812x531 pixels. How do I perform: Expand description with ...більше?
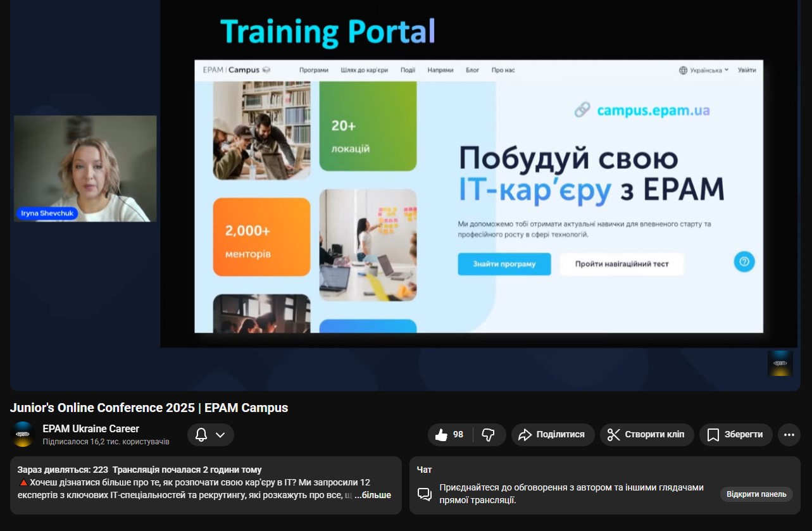click(372, 495)
